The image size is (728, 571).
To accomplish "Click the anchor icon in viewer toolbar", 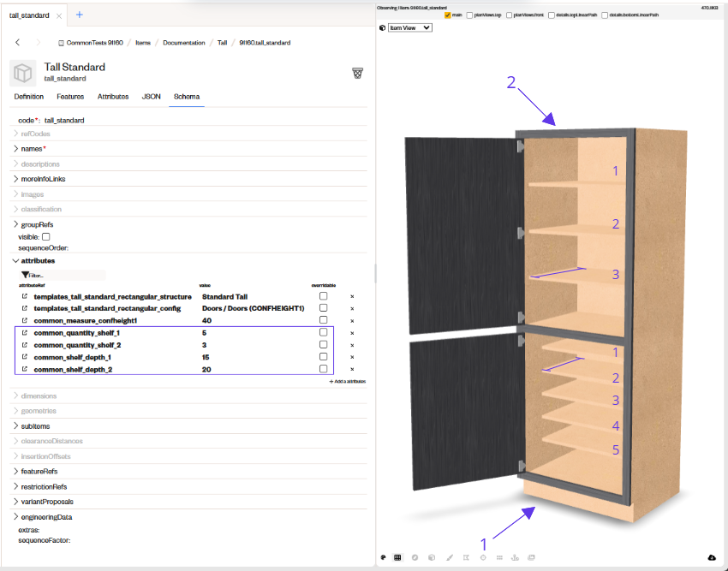I will click(x=515, y=557).
